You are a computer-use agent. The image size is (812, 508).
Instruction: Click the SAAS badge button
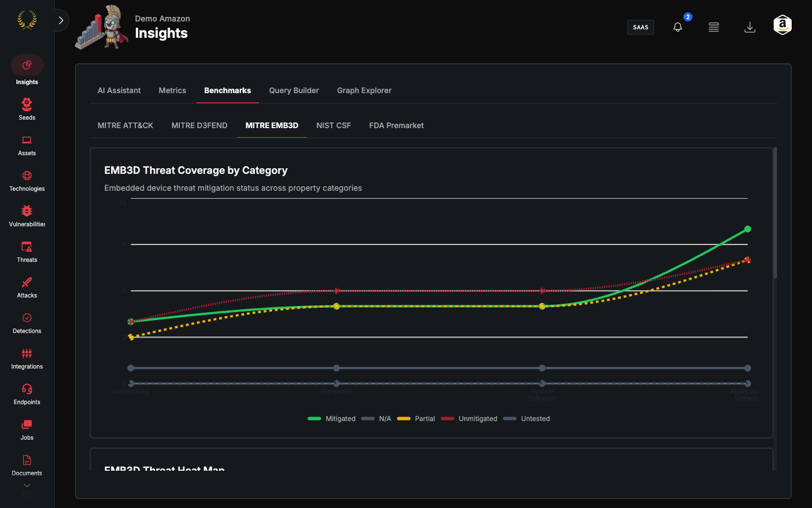(641, 27)
